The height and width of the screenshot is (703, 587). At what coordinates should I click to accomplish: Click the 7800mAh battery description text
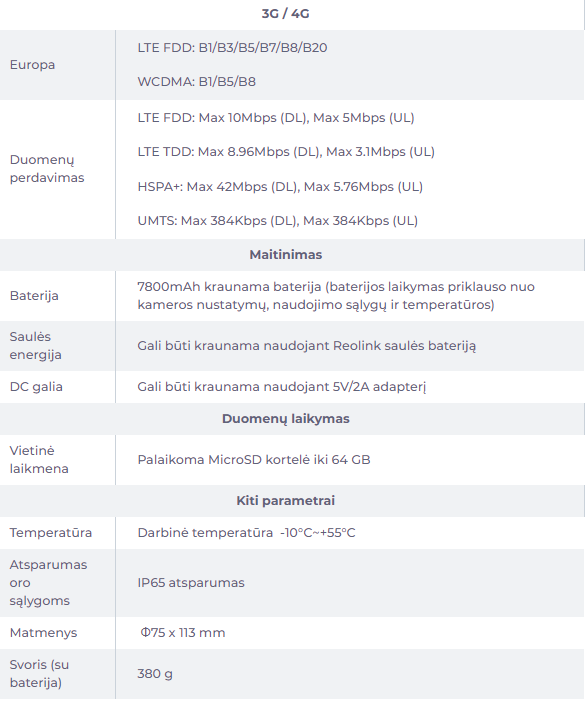(336, 296)
